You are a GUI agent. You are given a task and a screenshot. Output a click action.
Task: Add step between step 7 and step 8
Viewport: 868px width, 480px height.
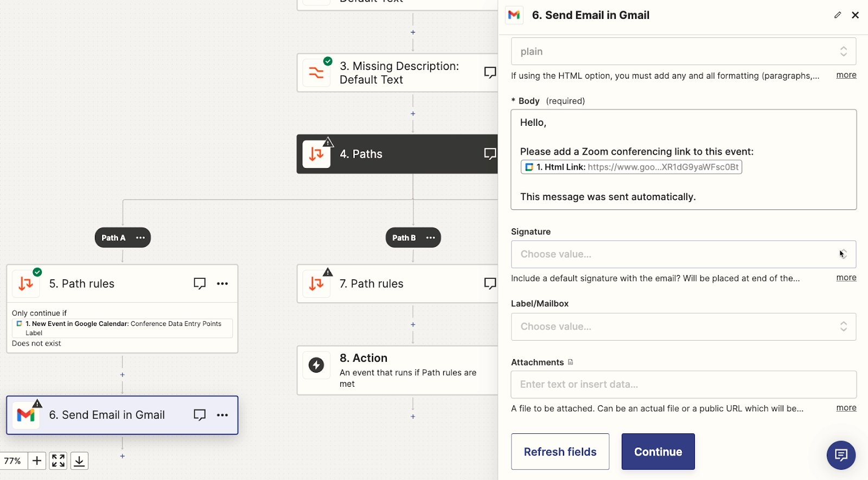coord(413,324)
